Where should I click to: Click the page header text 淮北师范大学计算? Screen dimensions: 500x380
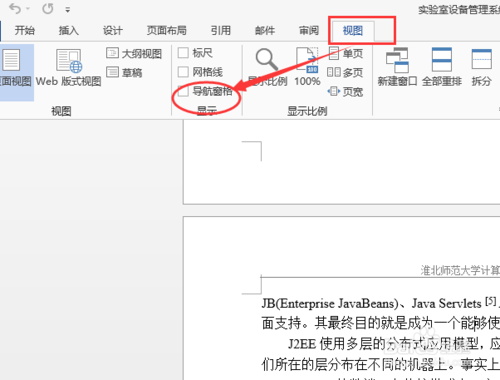tap(460, 270)
